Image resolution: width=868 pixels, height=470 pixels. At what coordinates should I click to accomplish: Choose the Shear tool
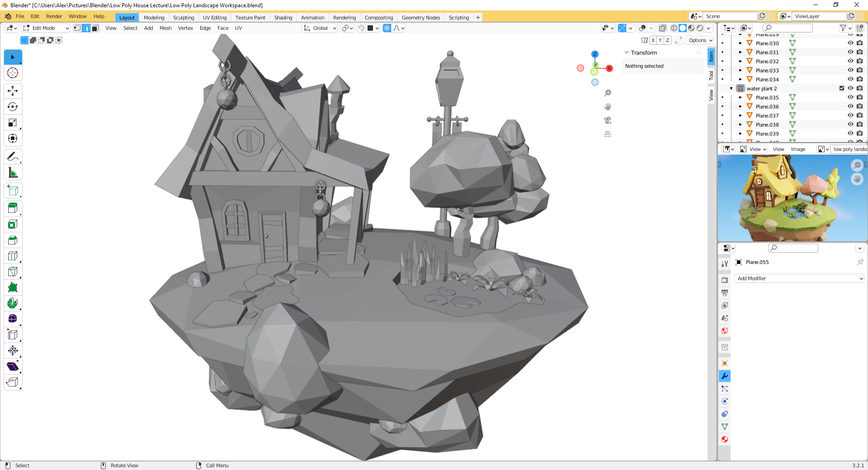[x=13, y=367]
